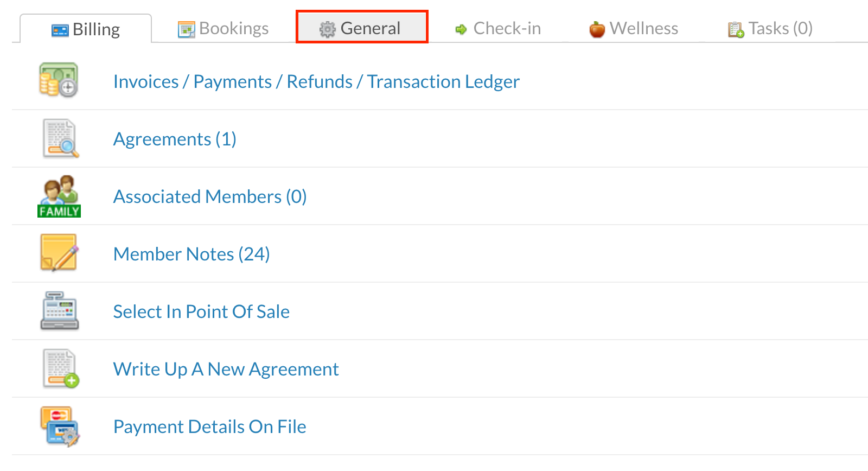Click the Agreements document magnifier icon
The height and width of the screenshot is (471, 868).
point(60,138)
